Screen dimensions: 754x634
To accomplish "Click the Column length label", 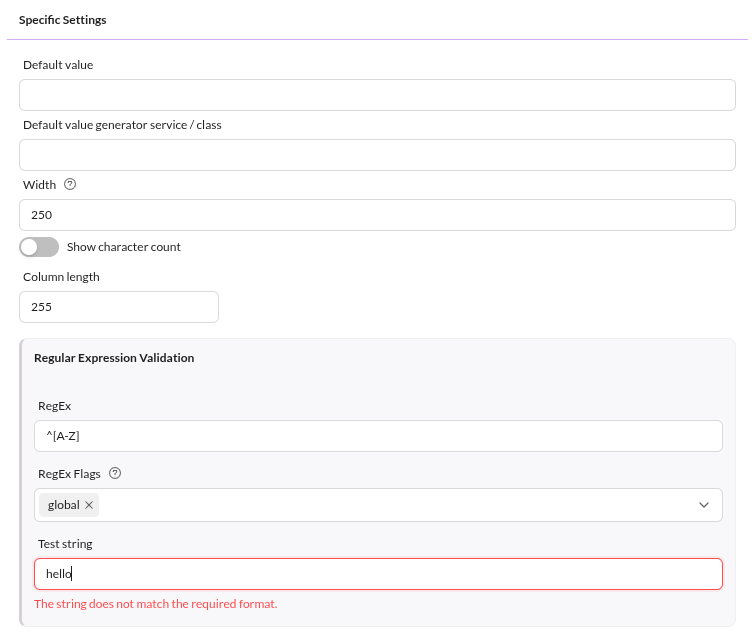I will pyautogui.click(x=61, y=277).
